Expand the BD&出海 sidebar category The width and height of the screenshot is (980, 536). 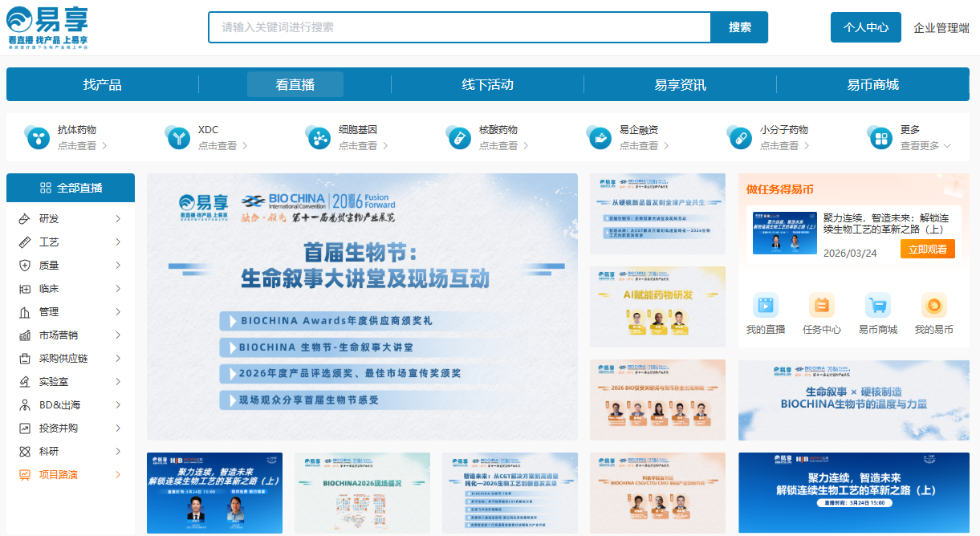(70, 405)
